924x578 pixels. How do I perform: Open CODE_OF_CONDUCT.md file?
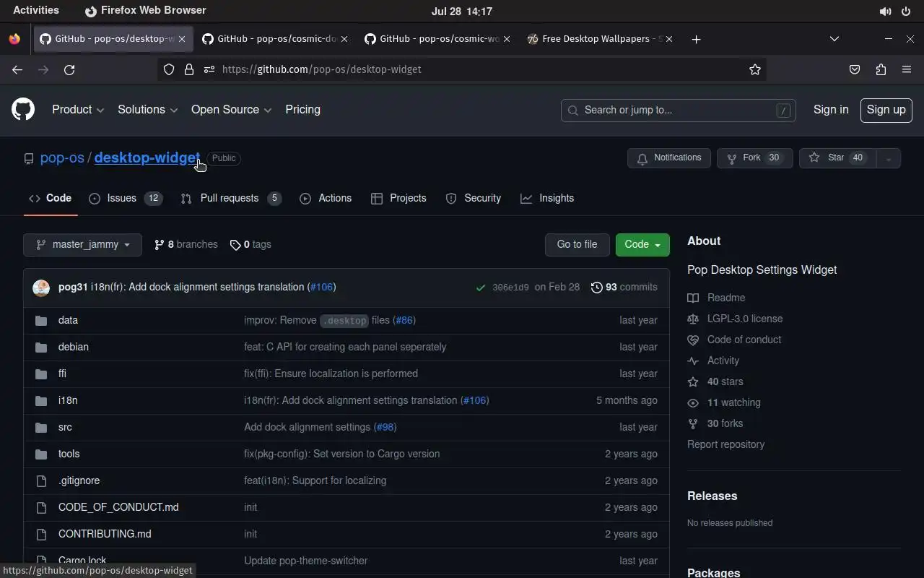[118, 507]
